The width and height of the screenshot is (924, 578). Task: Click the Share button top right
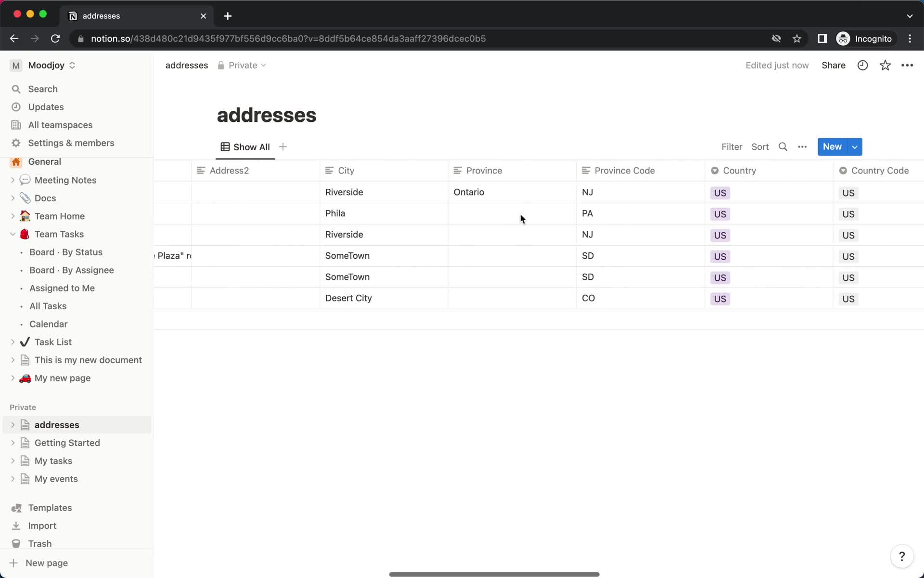point(834,65)
